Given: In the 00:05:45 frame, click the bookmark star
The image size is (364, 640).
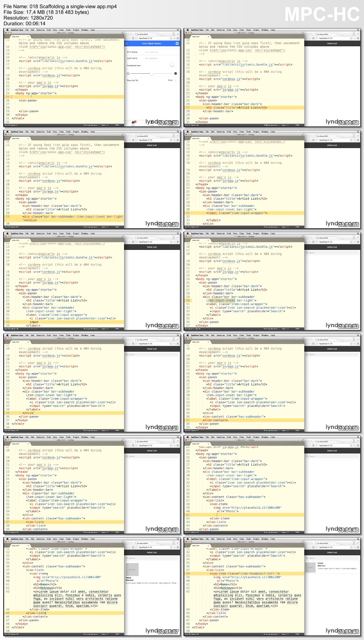Looking at the screenshot, I should coord(351,547).
